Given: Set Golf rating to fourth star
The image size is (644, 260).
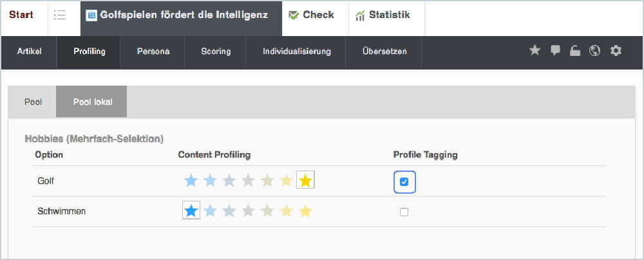Looking at the screenshot, I should tap(248, 181).
